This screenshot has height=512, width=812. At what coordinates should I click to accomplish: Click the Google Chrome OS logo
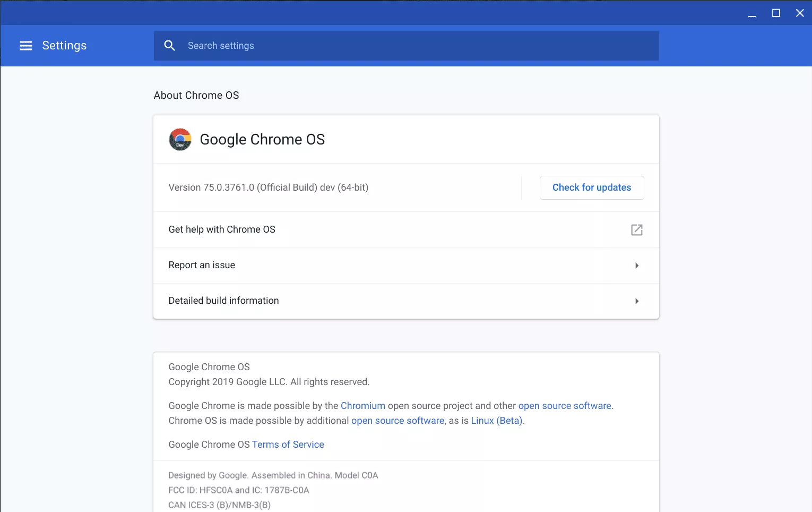point(180,140)
